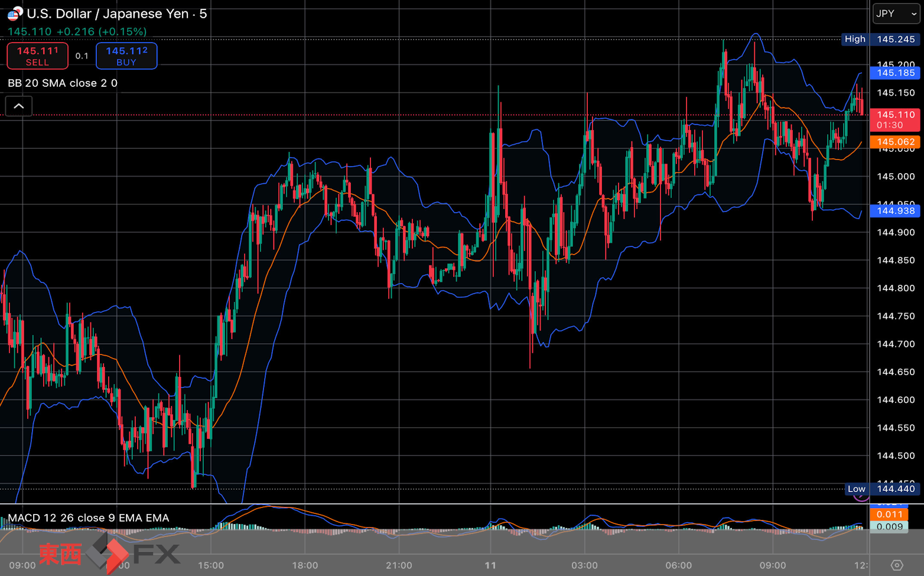The width and height of the screenshot is (924, 576).
Task: Click the High 145.245 price label
Action: (x=880, y=40)
